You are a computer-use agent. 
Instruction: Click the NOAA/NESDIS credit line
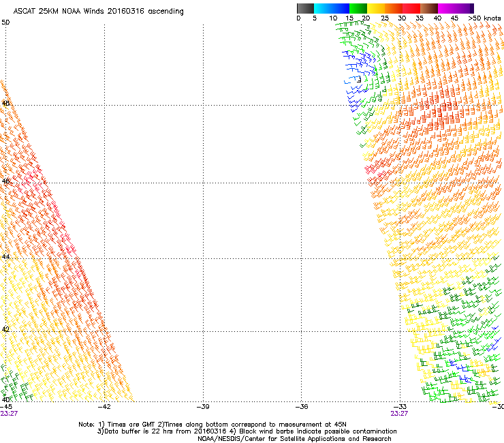pos(294,439)
